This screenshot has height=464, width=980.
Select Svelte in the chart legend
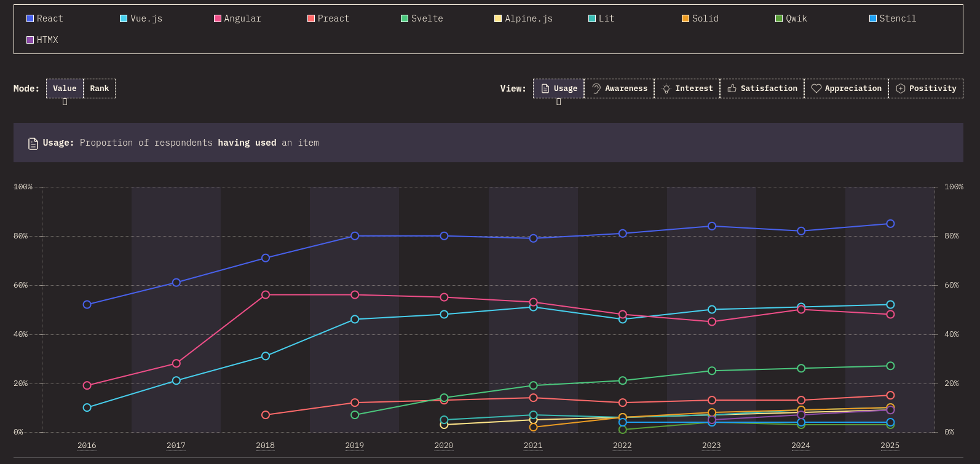[422, 18]
